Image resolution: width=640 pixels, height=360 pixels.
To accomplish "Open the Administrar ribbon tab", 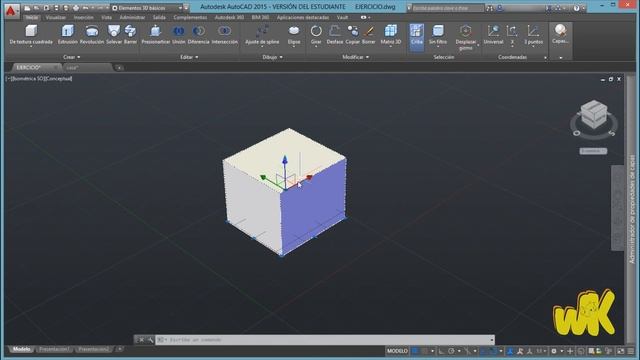I will 132,18.
